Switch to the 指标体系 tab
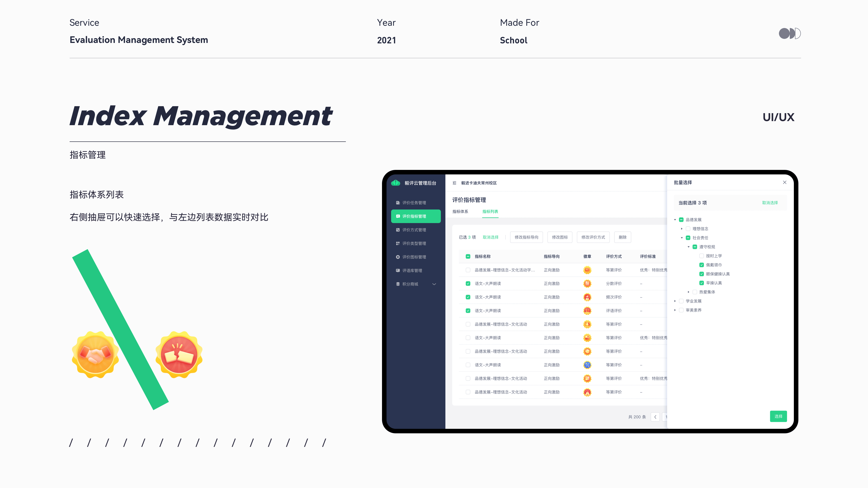 point(460,211)
